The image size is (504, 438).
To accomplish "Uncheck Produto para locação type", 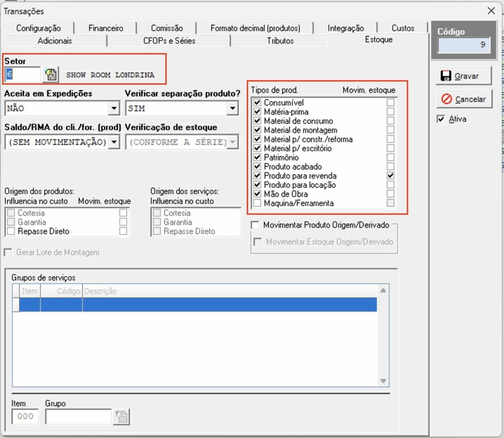I will point(257,185).
